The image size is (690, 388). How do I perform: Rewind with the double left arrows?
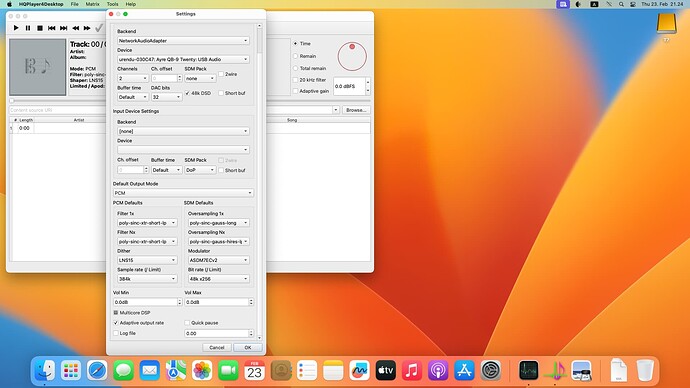coord(76,28)
